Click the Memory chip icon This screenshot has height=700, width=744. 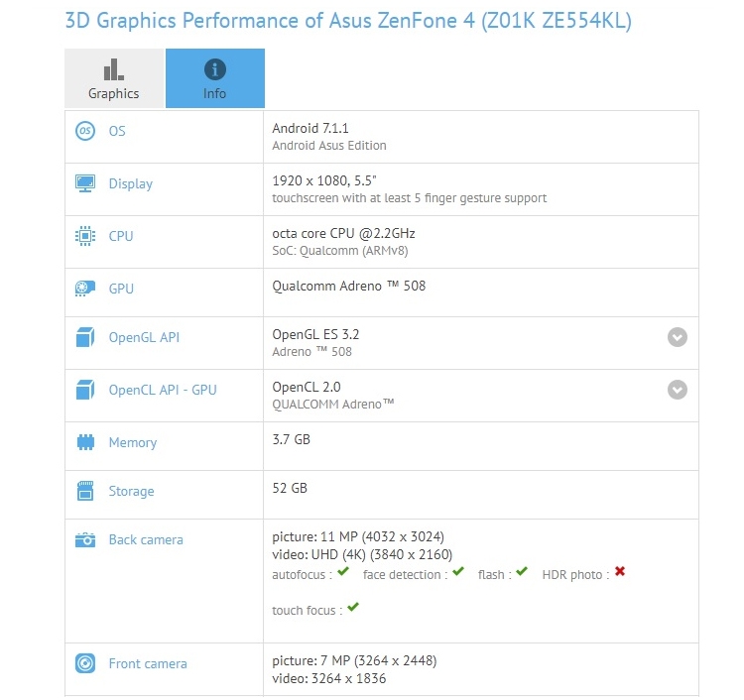85,442
